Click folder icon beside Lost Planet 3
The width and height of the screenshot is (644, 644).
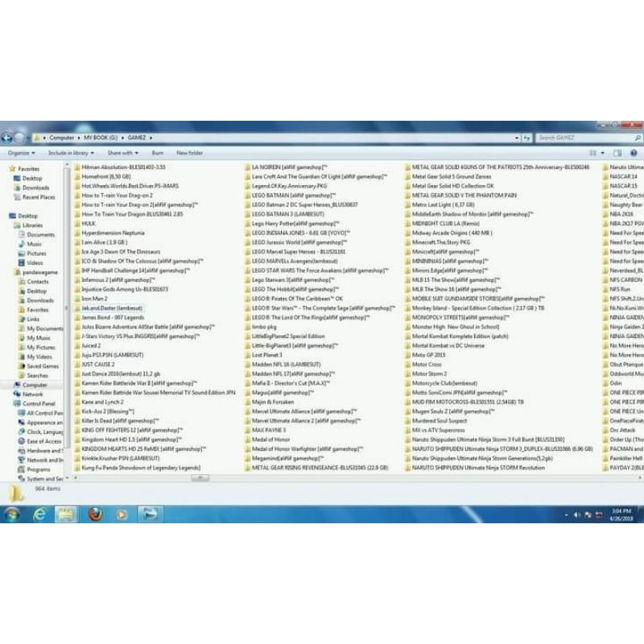tap(248, 355)
